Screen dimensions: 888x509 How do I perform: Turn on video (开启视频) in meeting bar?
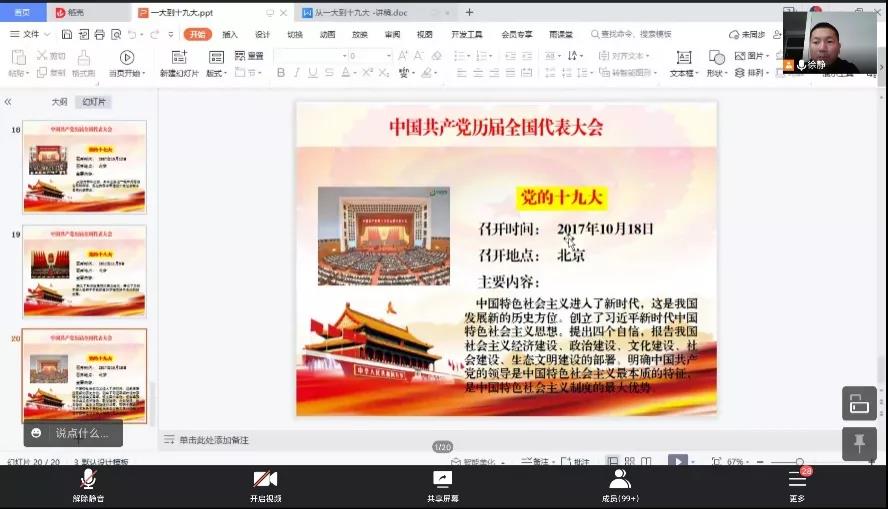pos(266,487)
